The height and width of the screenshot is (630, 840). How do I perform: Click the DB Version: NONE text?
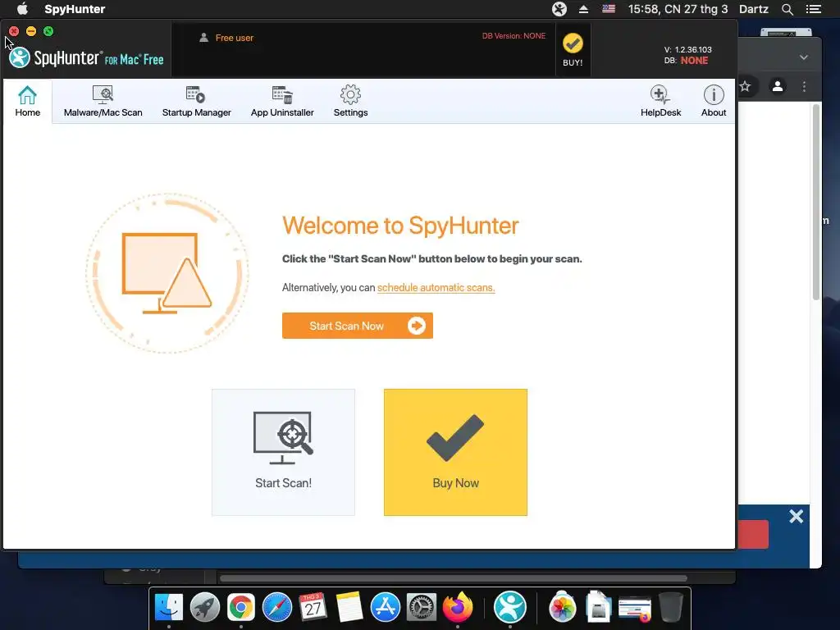coord(514,36)
